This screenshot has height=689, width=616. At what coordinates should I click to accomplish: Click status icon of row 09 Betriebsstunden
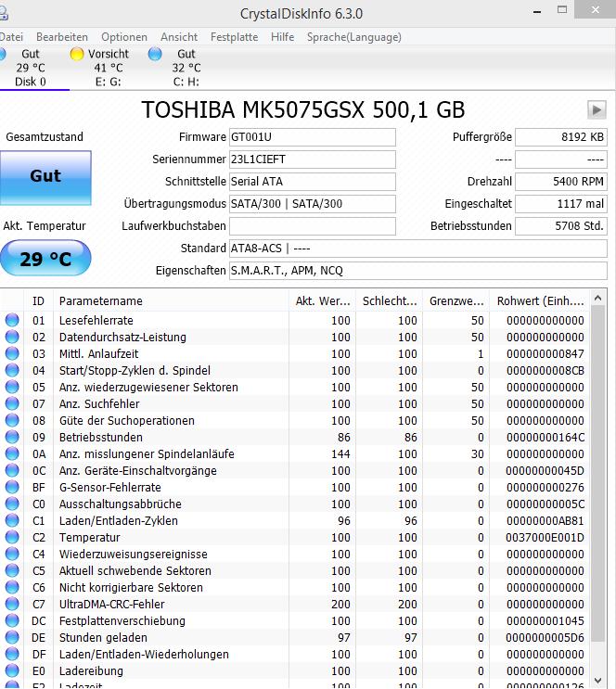coord(12,437)
